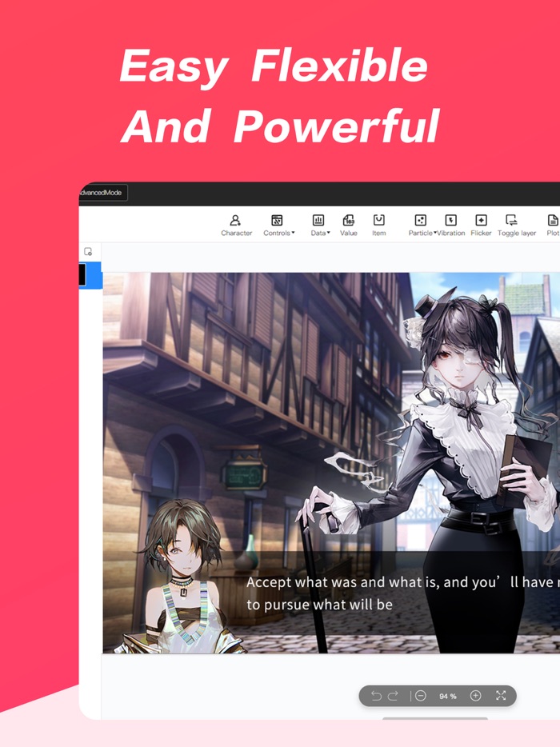
Task: Zoom in with the plus button
Action: (x=475, y=696)
